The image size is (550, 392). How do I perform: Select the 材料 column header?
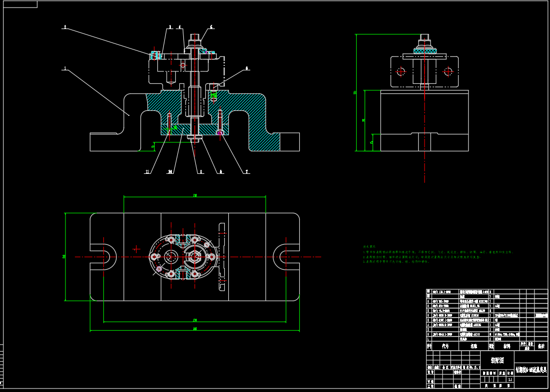[507, 346]
